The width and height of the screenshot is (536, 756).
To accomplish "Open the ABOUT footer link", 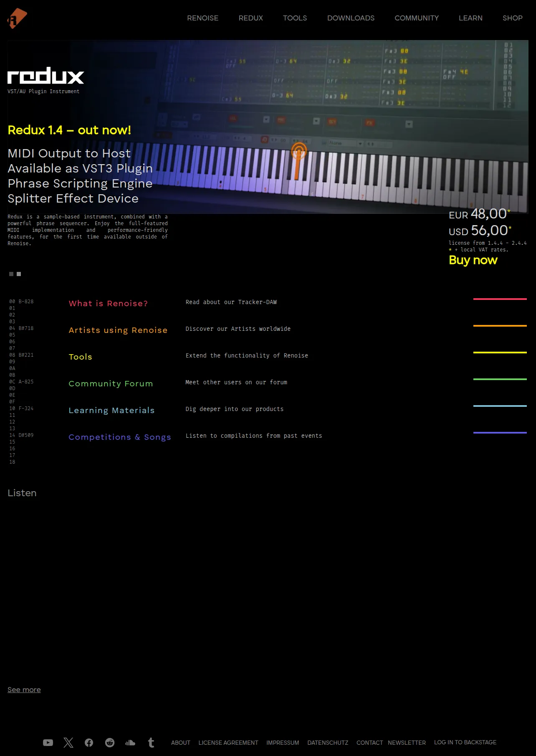I will [x=181, y=743].
